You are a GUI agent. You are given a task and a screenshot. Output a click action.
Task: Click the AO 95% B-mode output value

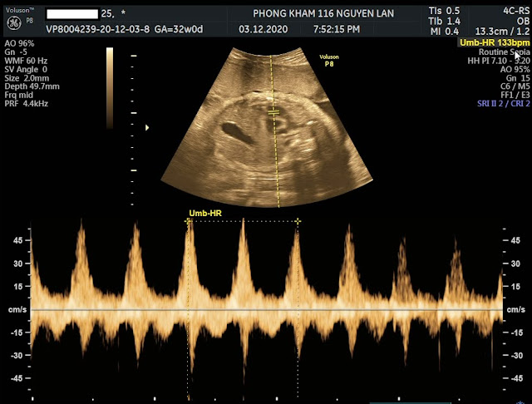515,69
